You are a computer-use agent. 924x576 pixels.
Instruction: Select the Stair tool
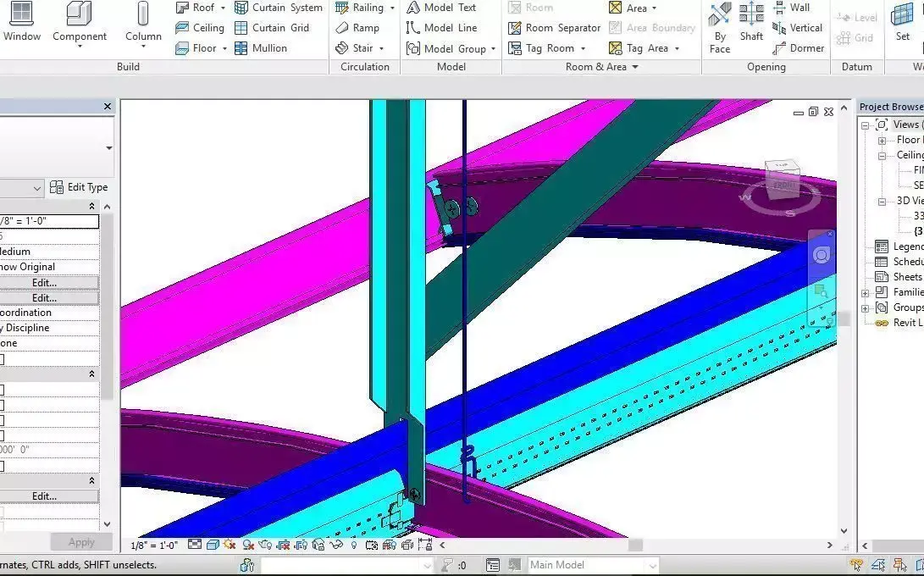364,48
